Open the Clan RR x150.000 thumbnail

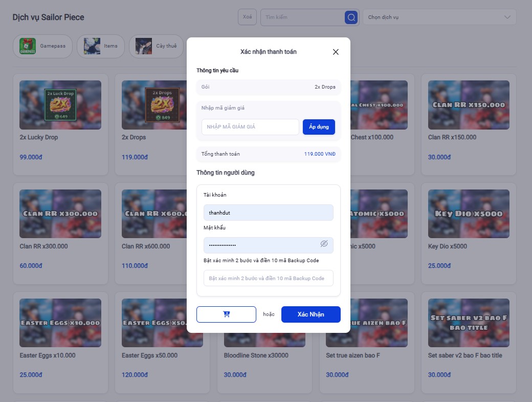(x=469, y=105)
